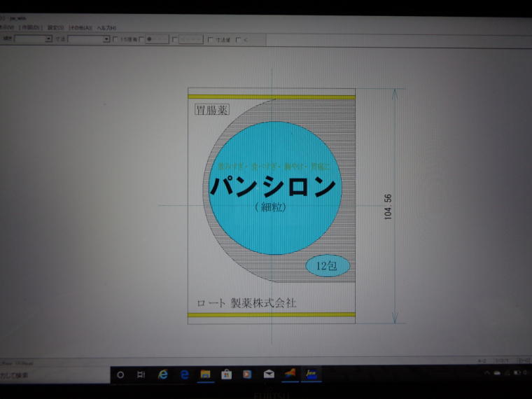The image size is (532, 399).
Task: Toggle the 15度毎 checkbox
Action: (x=115, y=39)
